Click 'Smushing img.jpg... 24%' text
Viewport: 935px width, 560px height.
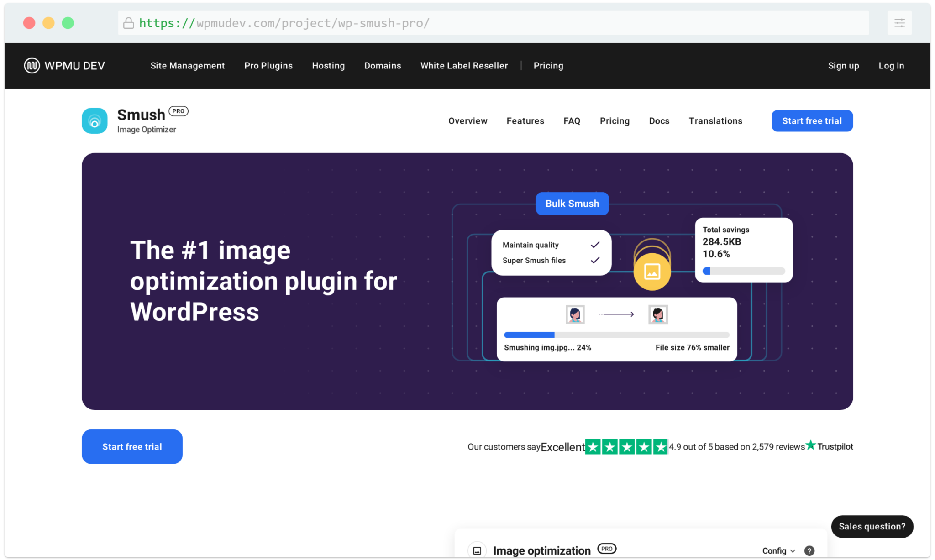tap(547, 347)
